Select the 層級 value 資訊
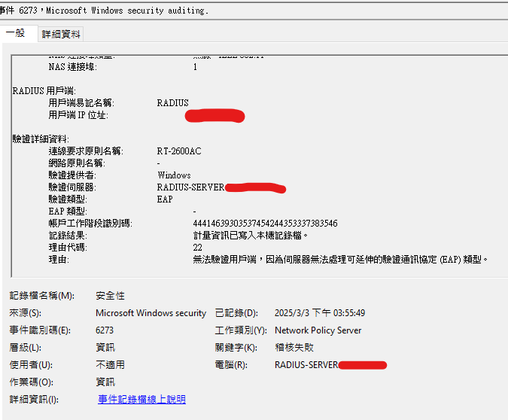 point(105,348)
